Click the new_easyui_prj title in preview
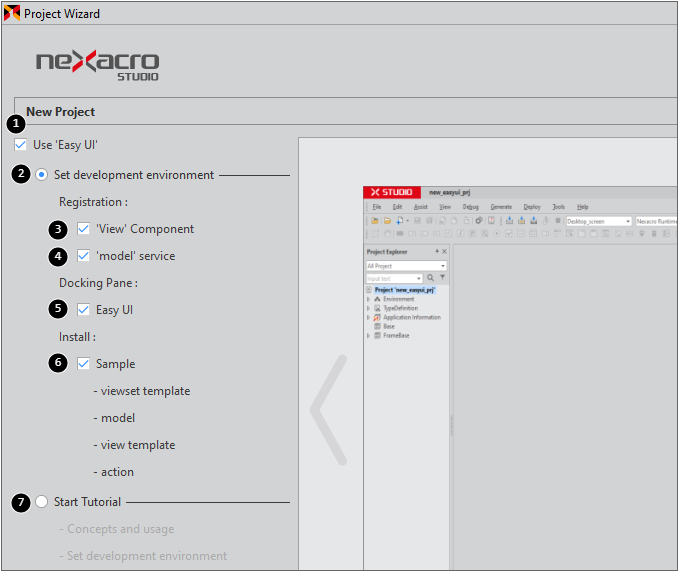Screen dimensions: 678x571 click(449, 192)
